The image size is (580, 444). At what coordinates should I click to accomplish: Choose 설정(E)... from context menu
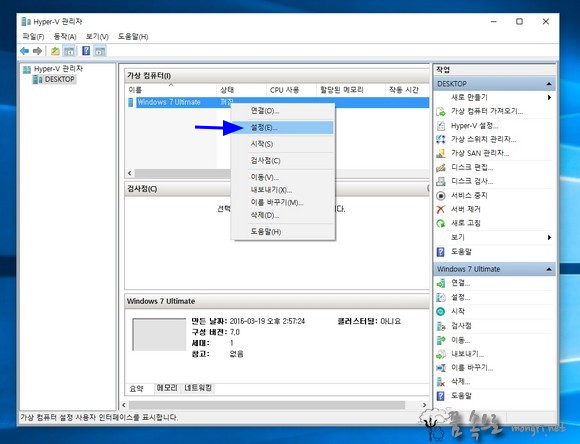(283, 128)
